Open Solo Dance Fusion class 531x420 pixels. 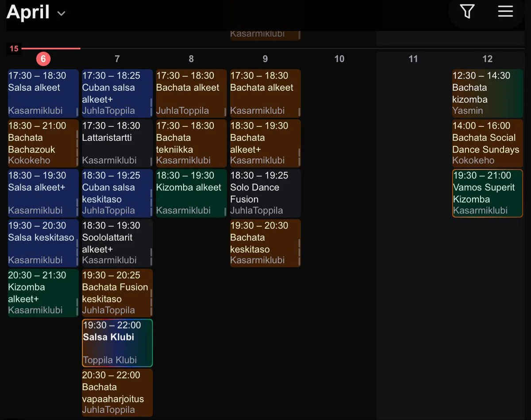pyautogui.click(x=265, y=193)
